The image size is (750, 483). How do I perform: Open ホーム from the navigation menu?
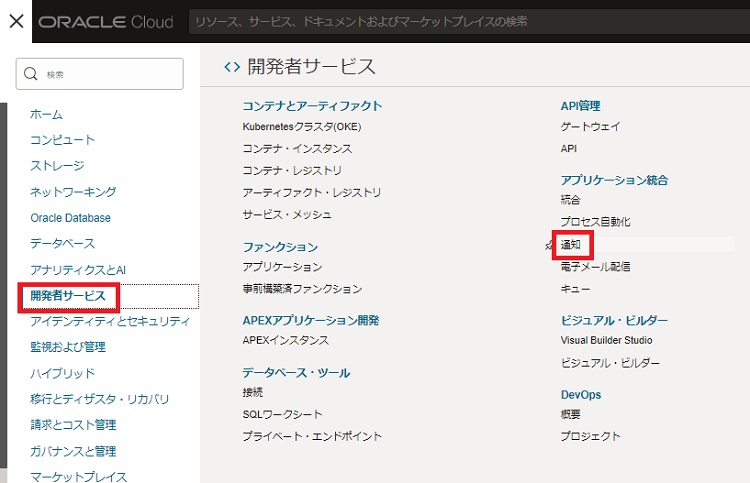pyautogui.click(x=47, y=114)
